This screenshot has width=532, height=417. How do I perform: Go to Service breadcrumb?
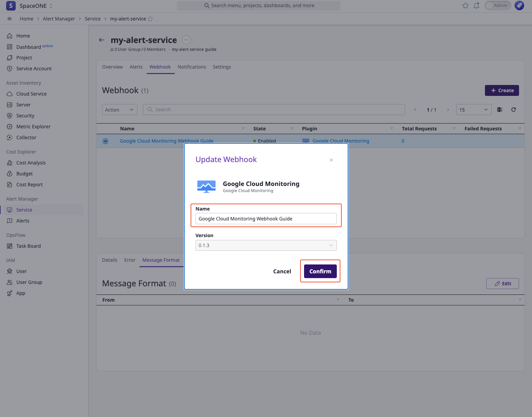tap(92, 19)
